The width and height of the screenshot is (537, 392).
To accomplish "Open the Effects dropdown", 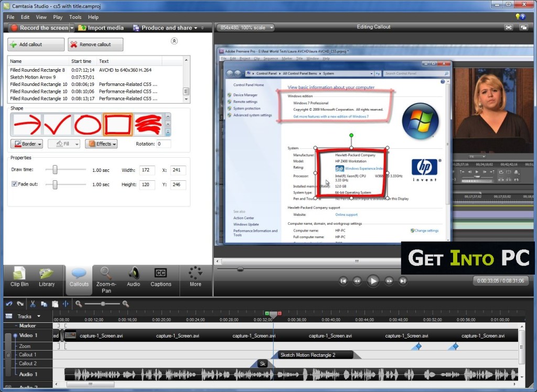I will coord(101,144).
